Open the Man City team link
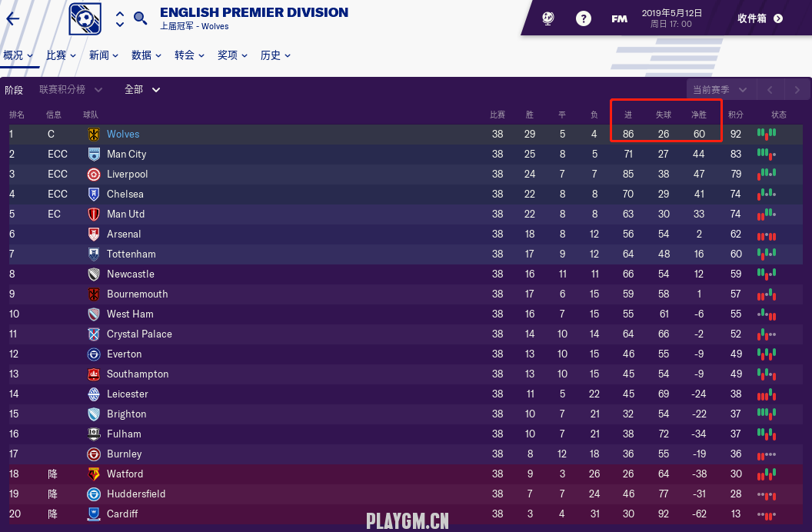812x532 pixels. coord(126,154)
